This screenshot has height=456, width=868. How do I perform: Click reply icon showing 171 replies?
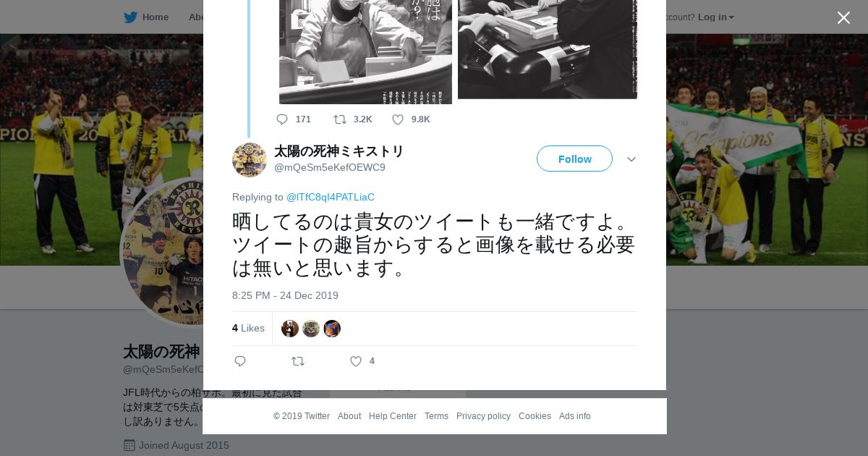pos(282,119)
